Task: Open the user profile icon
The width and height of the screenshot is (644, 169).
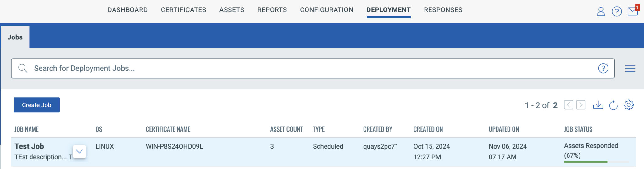Action: pyautogui.click(x=601, y=12)
